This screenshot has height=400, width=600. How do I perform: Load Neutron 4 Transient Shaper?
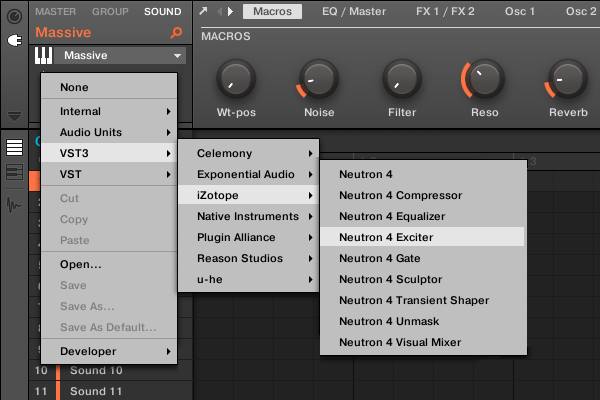(423, 300)
